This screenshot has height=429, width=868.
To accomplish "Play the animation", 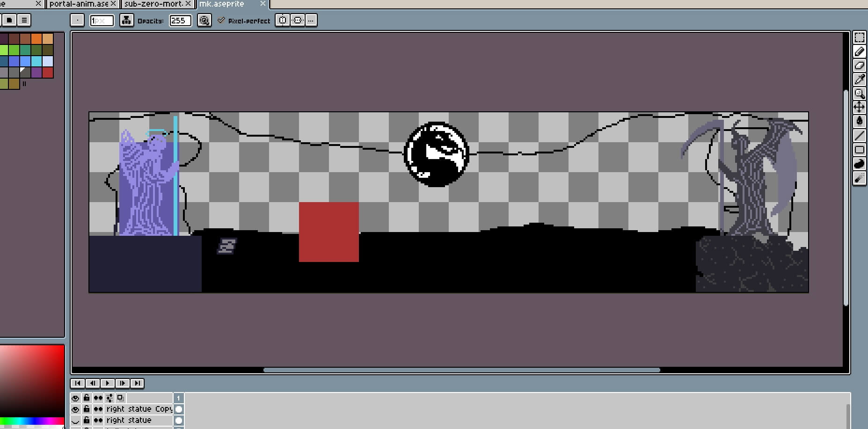I will pyautogui.click(x=108, y=383).
